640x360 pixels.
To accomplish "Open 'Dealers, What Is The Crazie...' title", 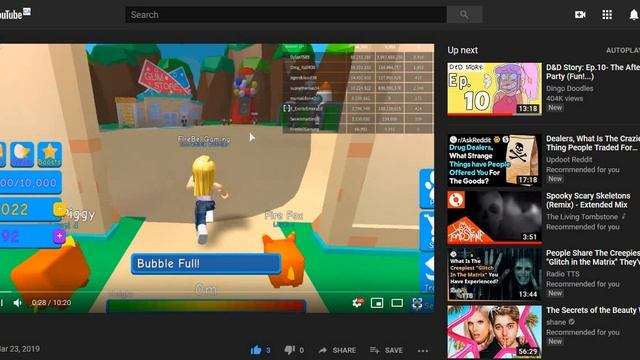I will [x=593, y=143].
